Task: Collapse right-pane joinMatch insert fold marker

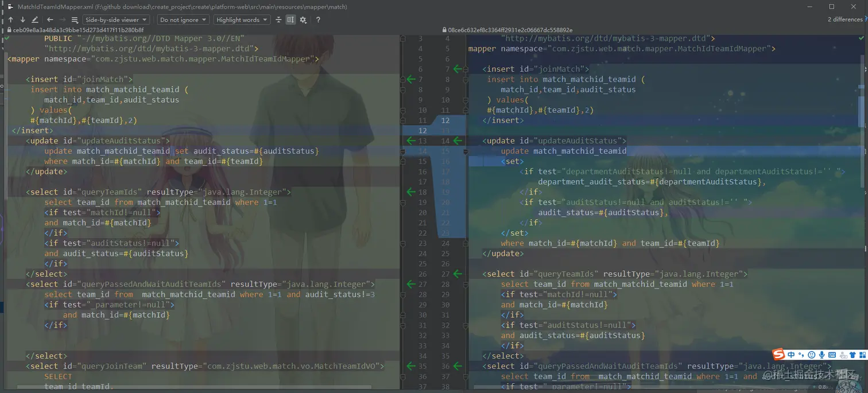Action: tap(465, 69)
